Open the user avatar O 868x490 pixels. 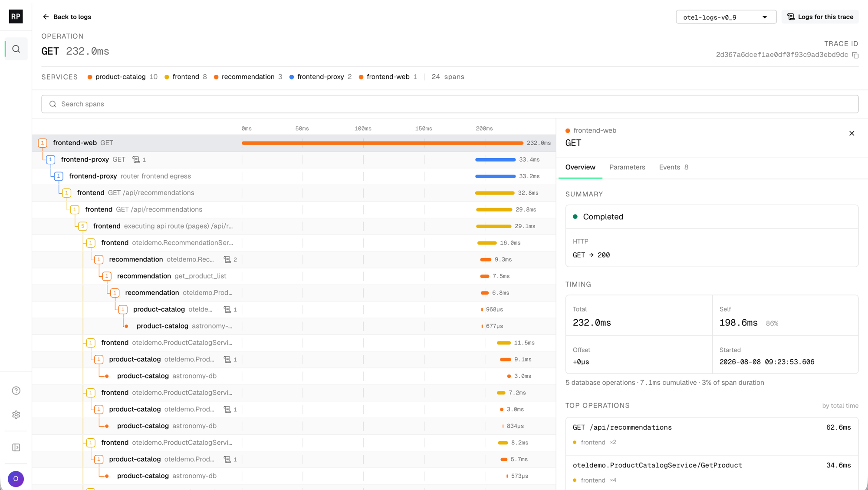16,479
